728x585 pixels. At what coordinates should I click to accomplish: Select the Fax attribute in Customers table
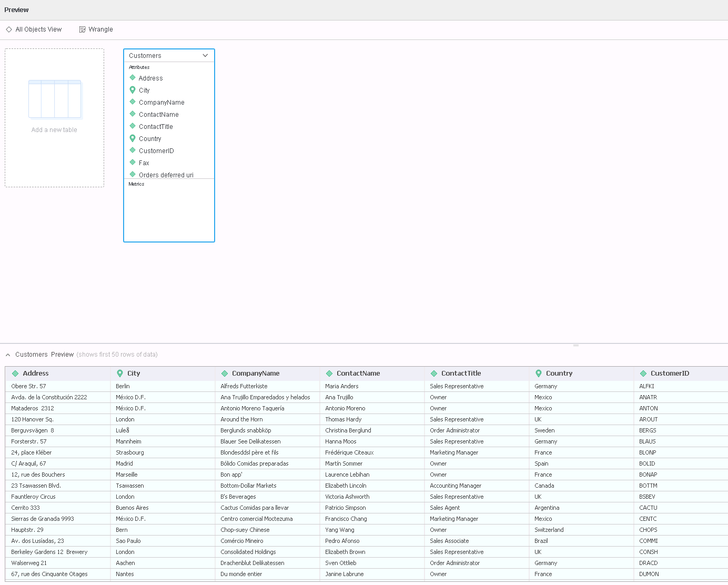pyautogui.click(x=144, y=163)
